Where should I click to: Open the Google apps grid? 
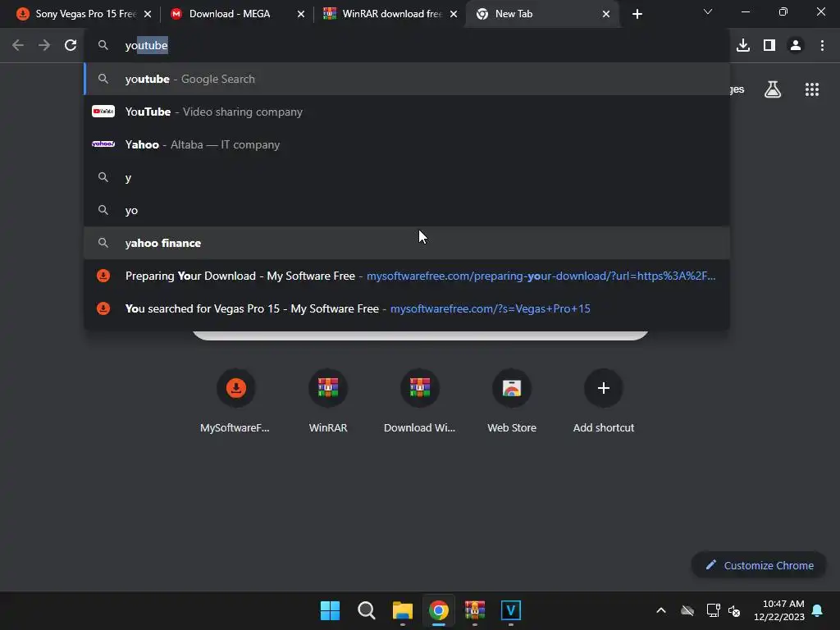click(x=812, y=89)
